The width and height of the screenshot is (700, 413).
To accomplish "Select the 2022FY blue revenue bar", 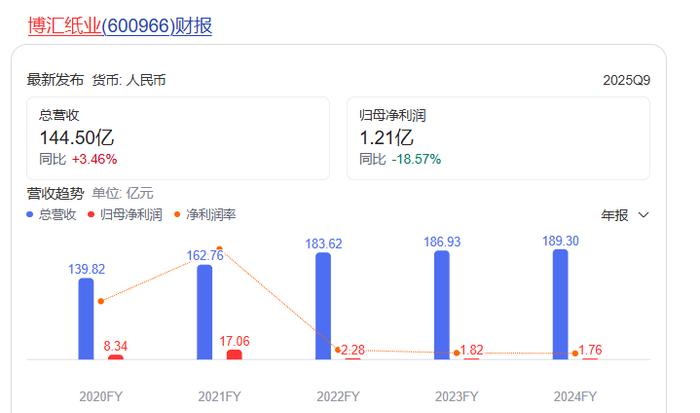I will tap(323, 306).
